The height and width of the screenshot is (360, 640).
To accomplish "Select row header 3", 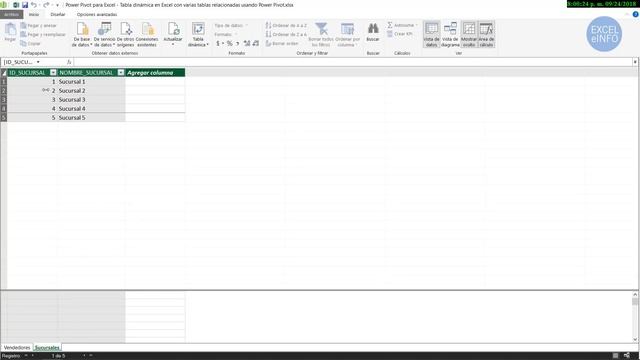I will [4, 100].
